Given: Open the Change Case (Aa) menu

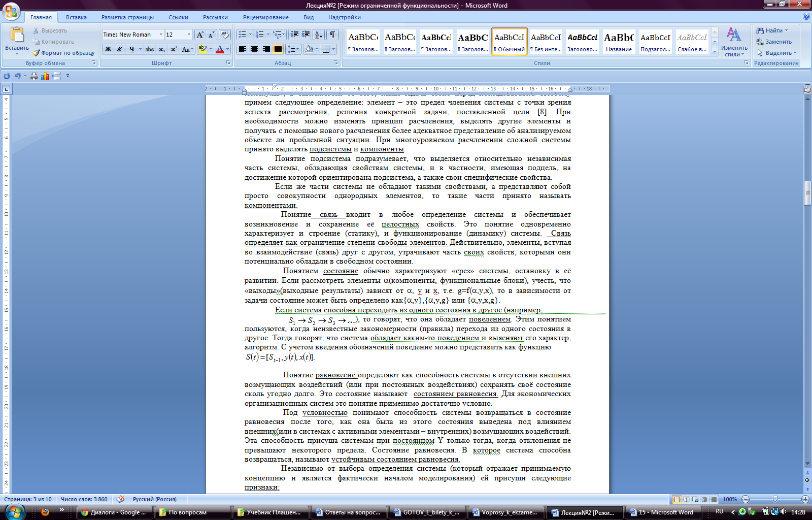Looking at the screenshot, I should [187, 49].
